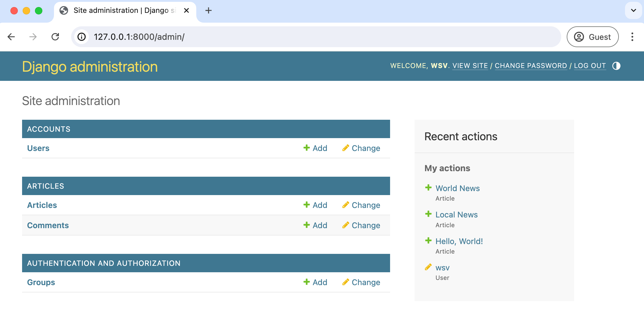Click the green plus icon beside Hello, World!
This screenshot has height=324, width=644.
pyautogui.click(x=428, y=240)
